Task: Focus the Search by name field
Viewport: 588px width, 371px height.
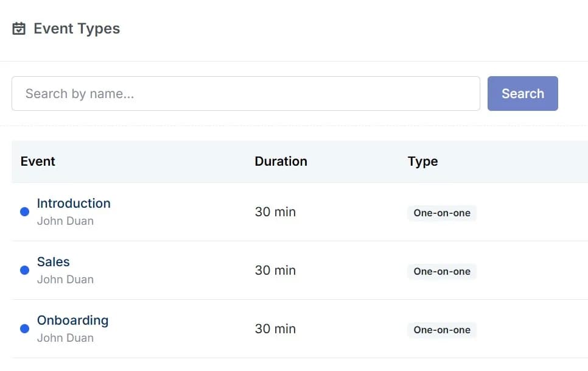Action: [246, 93]
